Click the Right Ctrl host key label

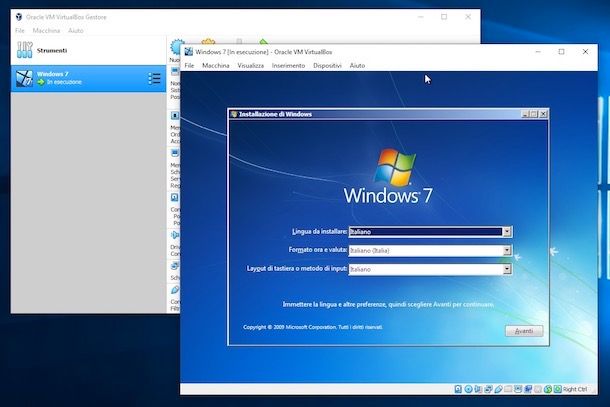[575, 389]
